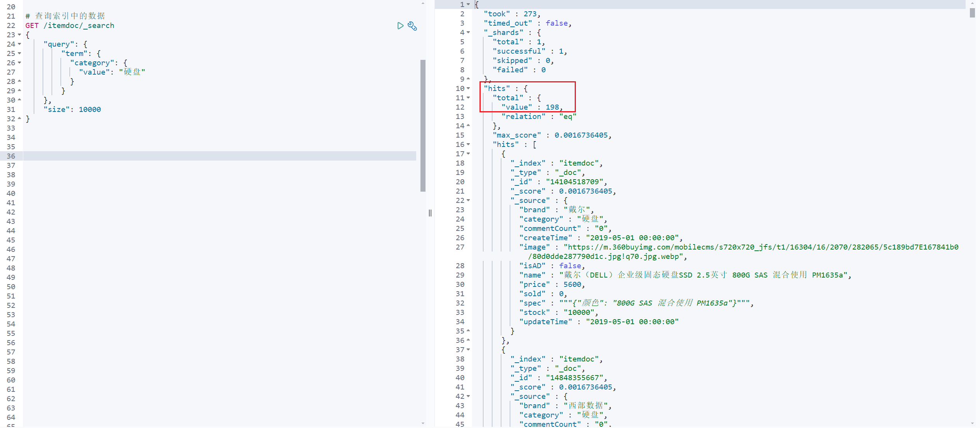Viewport: 980px width, 428px height.
Task: Fold the "query" block at line 24
Action: pos(19,44)
